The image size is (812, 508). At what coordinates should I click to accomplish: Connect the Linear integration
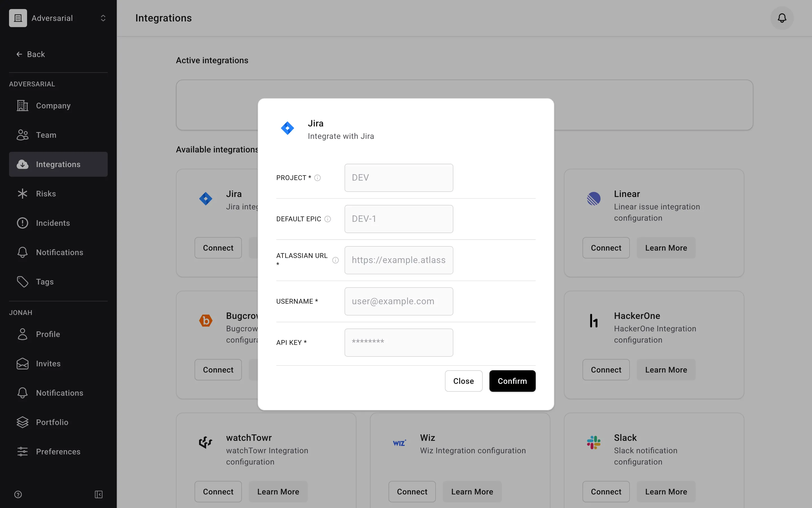pyautogui.click(x=606, y=248)
